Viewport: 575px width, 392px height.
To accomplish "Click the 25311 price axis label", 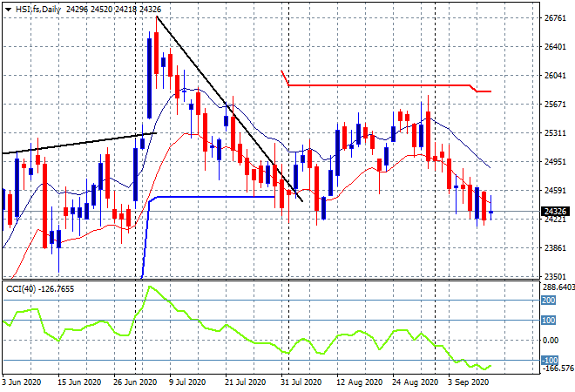I will coord(555,133).
